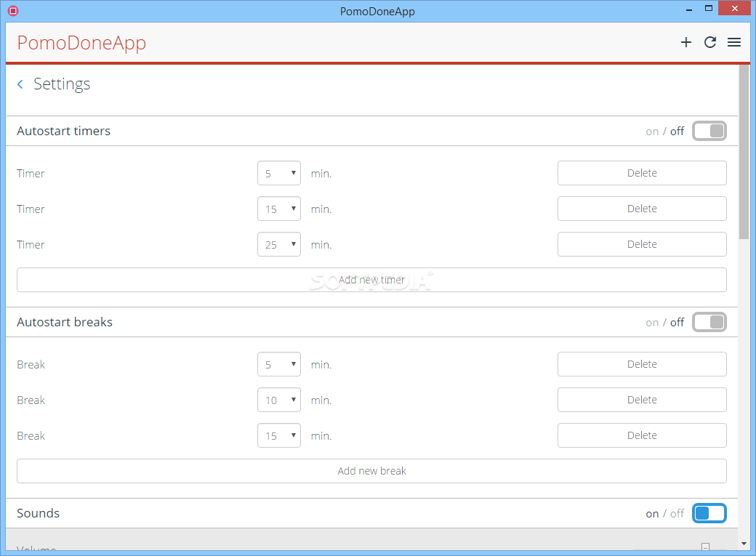Delete the 25 minute timer
Viewport: 756px width, 556px height.
pyautogui.click(x=642, y=244)
